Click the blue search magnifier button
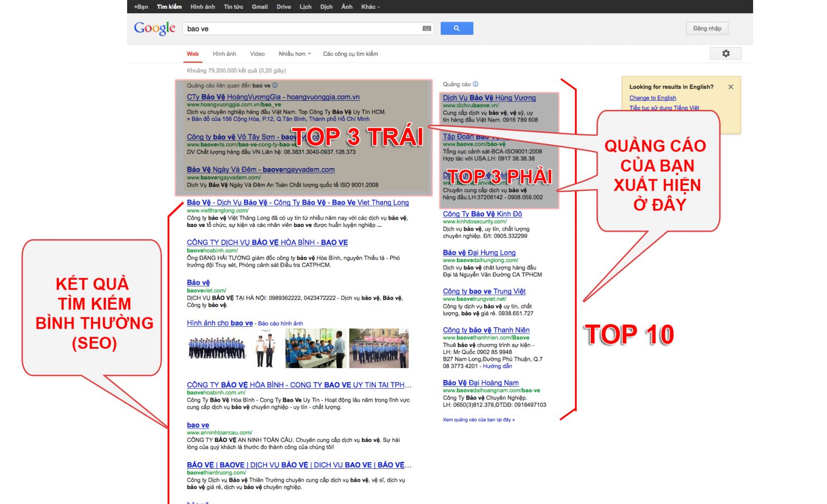Image resolution: width=827 pixels, height=504 pixels. [456, 28]
